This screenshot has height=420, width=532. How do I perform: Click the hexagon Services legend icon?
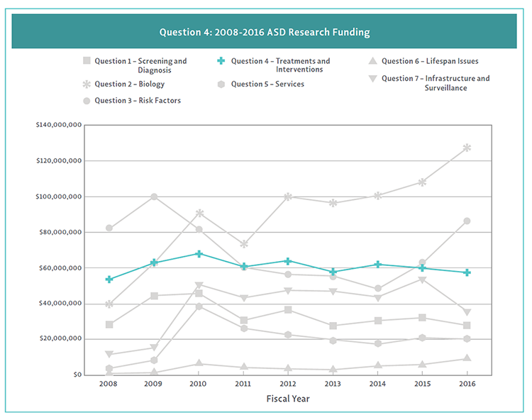(221, 84)
